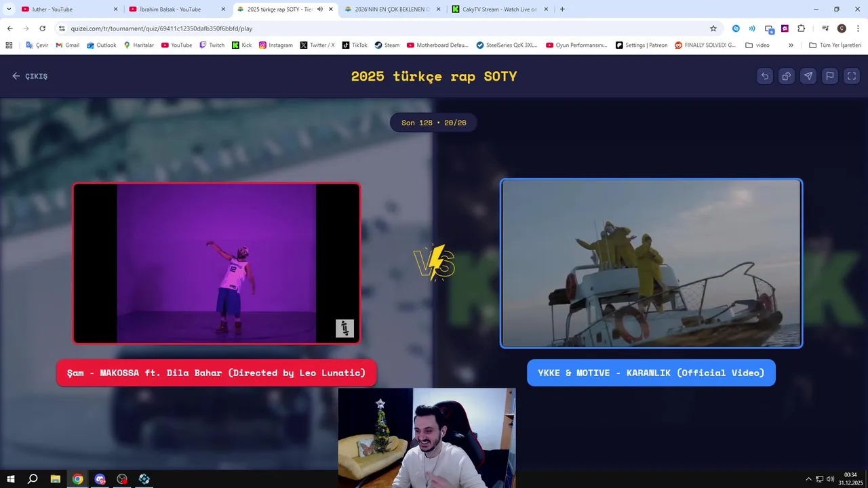
Task: Open the FINALLY SOLVED! Reddit bookmark
Action: pos(705,45)
